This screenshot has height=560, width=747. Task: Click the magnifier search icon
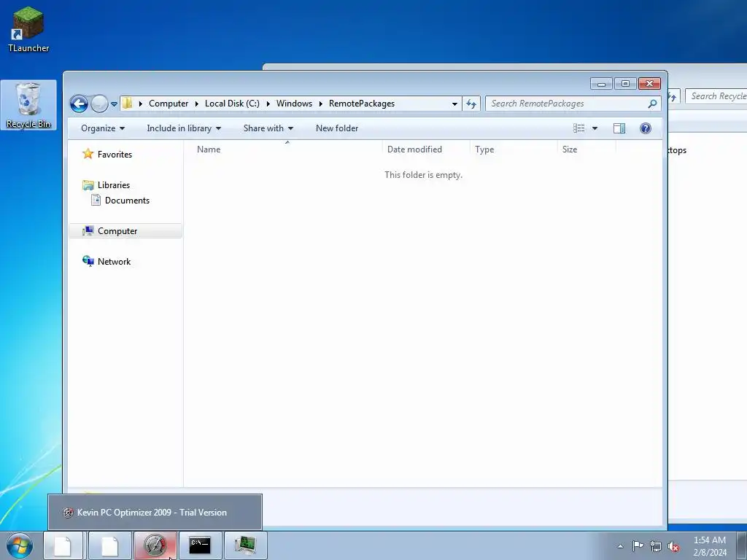(x=652, y=104)
